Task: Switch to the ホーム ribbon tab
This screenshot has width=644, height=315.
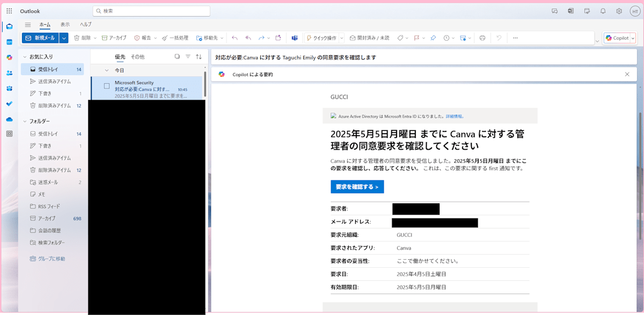Action: [45, 25]
